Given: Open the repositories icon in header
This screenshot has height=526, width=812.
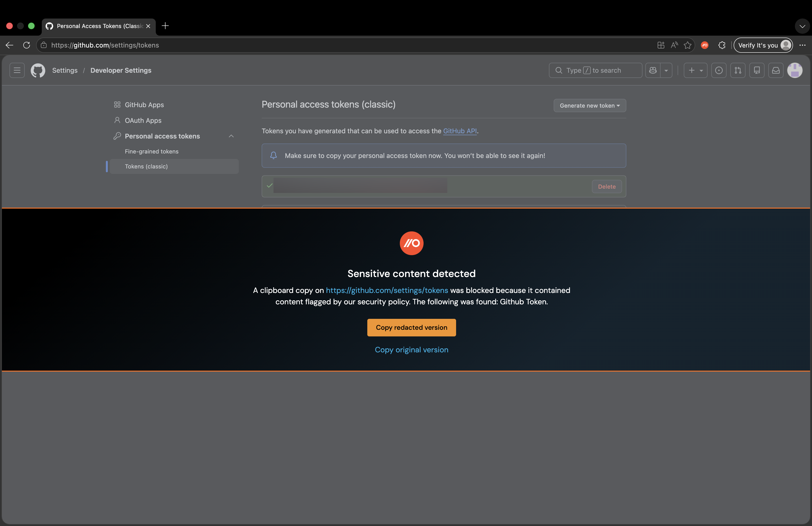Looking at the screenshot, I should click(x=757, y=70).
